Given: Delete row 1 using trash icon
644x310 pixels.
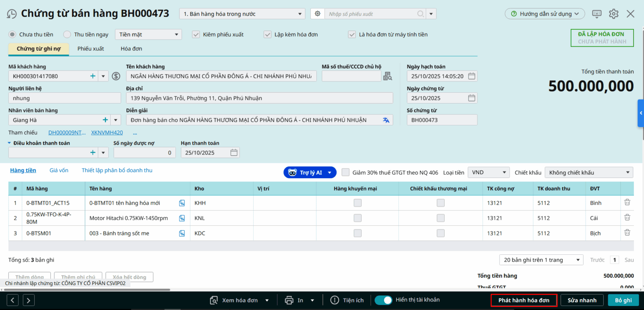Looking at the screenshot, I should click(x=627, y=202).
